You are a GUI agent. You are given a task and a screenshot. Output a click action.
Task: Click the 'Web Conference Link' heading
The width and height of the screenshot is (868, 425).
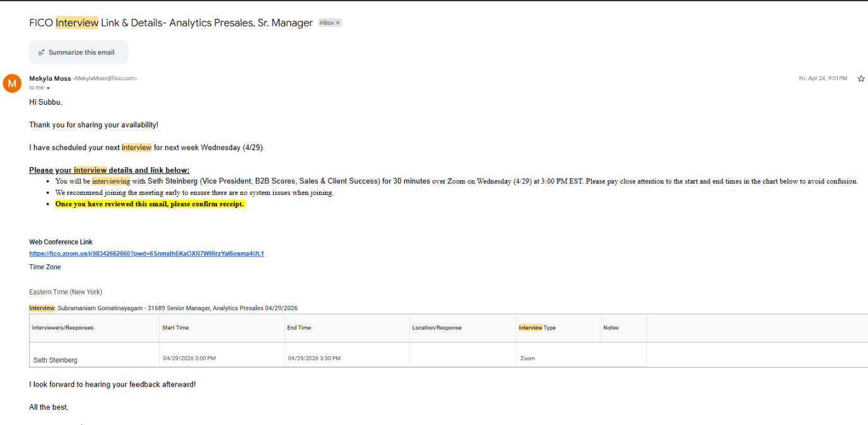point(61,242)
